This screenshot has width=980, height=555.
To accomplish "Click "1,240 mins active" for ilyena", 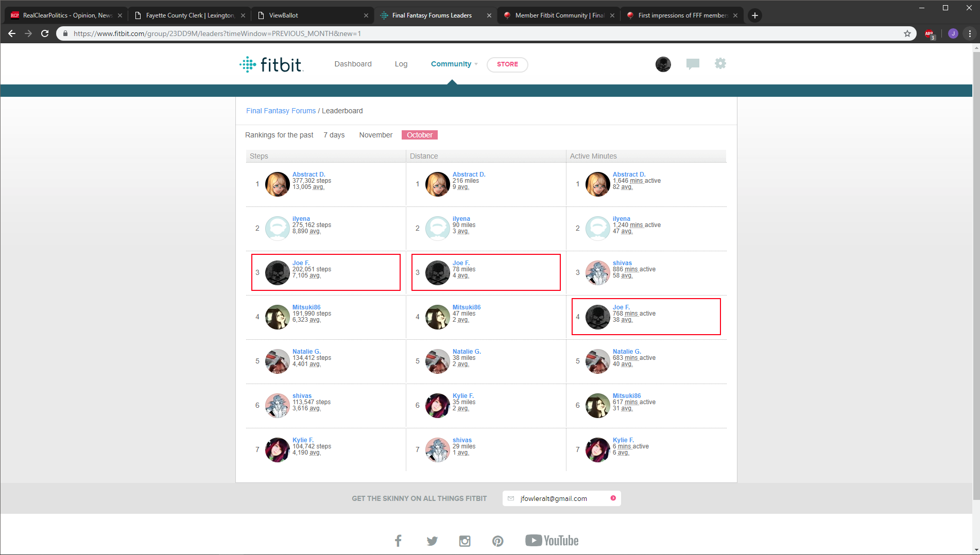I will click(x=637, y=225).
